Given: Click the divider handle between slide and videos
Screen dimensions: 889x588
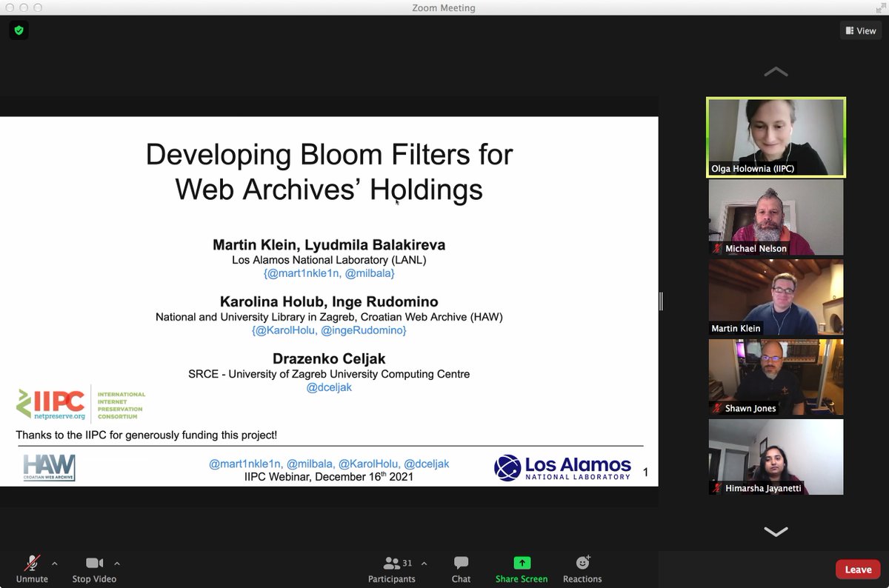Looking at the screenshot, I should [661, 301].
